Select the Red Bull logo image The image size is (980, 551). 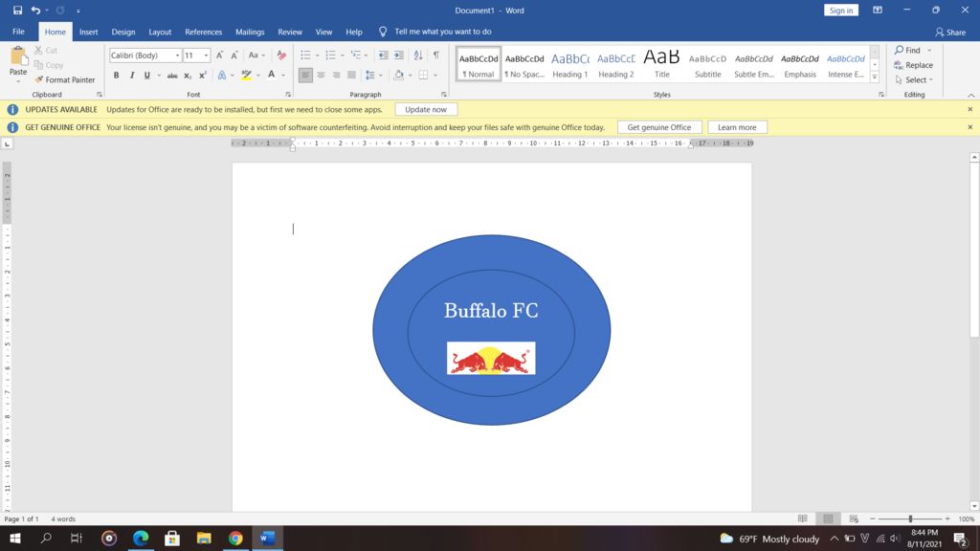(x=491, y=358)
